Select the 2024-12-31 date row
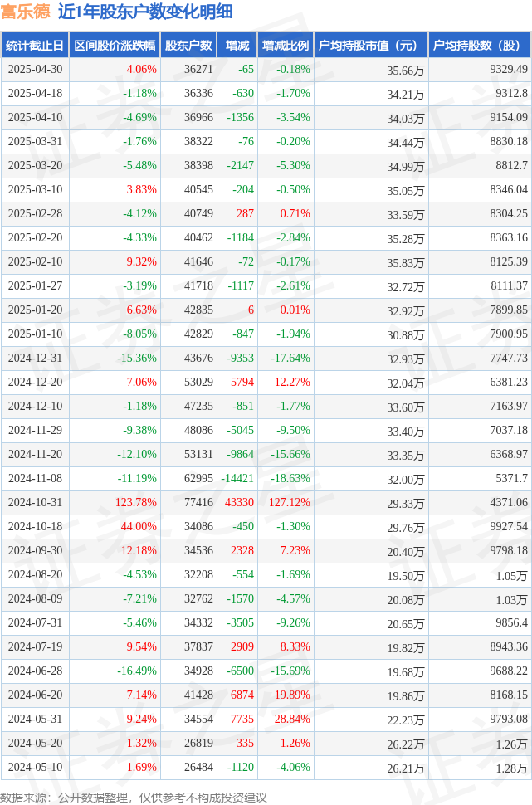 [266, 358]
